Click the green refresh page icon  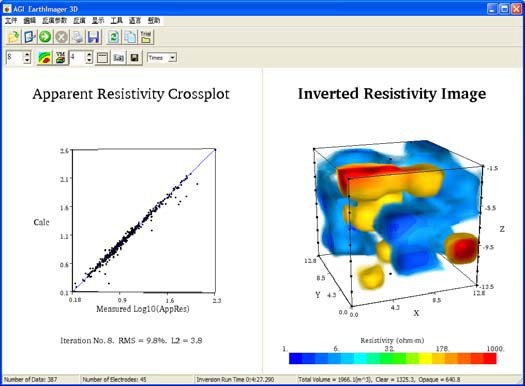(114, 37)
